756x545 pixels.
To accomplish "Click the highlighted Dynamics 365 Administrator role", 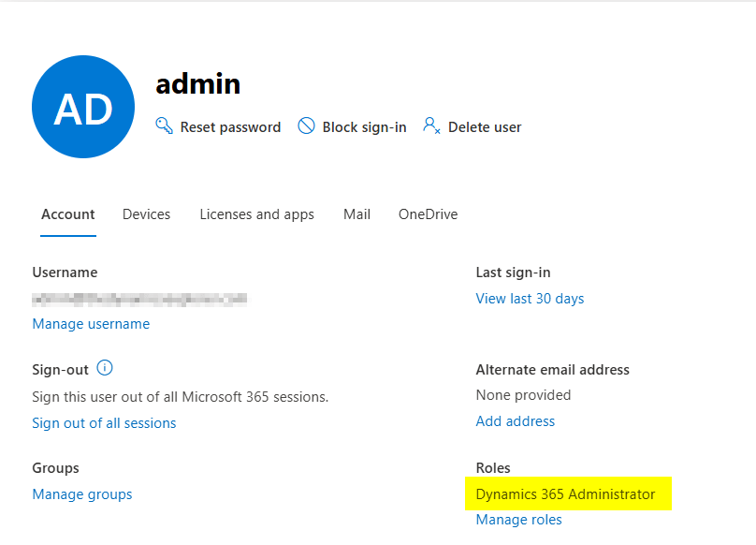I will [565, 494].
